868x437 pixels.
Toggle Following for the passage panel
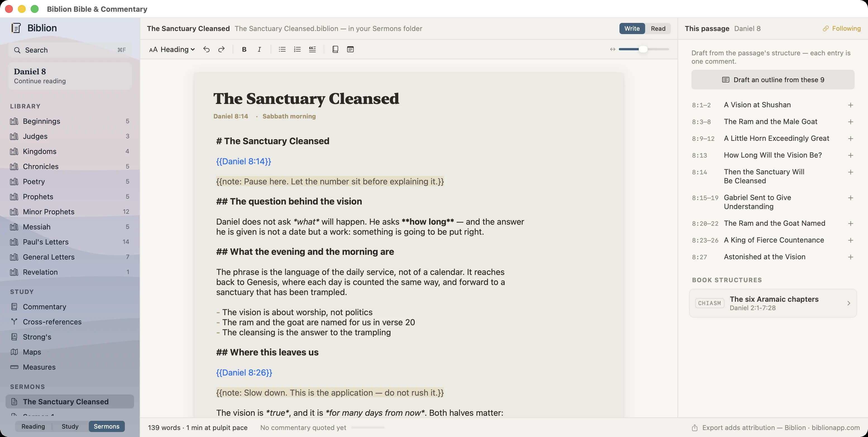click(841, 29)
